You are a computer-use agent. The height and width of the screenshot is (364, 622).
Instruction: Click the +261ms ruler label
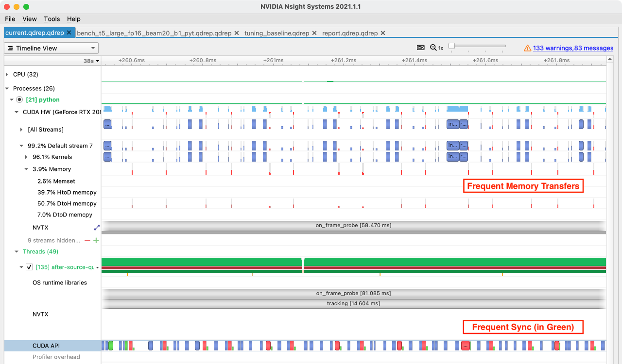click(273, 61)
